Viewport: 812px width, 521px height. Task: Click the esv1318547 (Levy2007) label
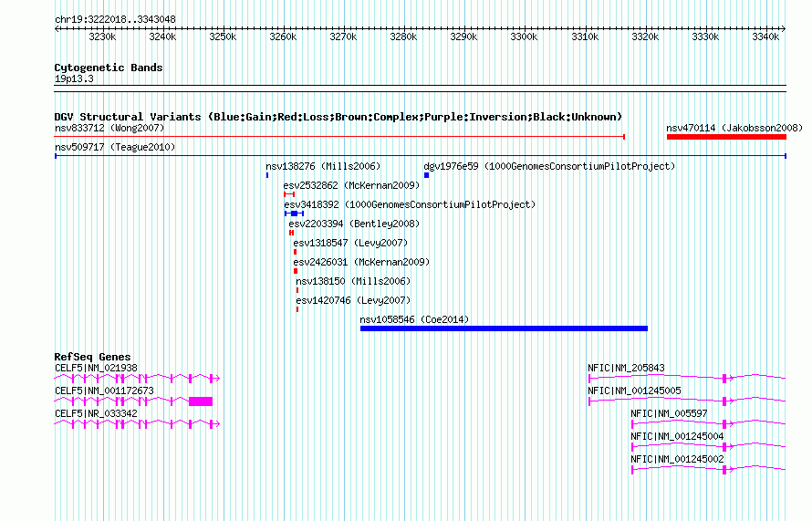350,243
